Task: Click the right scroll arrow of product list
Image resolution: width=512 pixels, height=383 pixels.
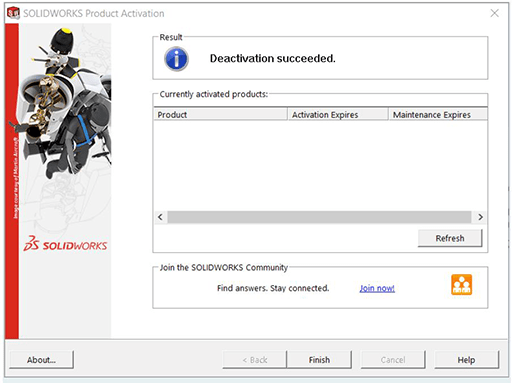Action: 480,217
